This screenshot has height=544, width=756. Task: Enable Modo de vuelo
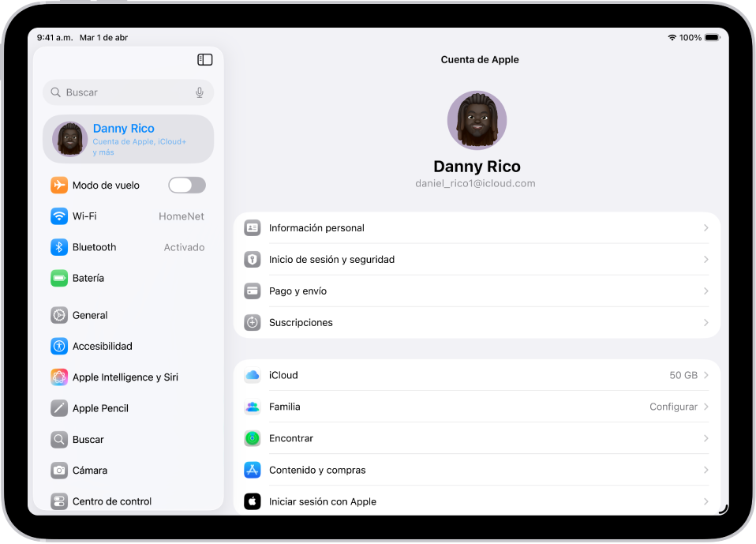click(186, 185)
